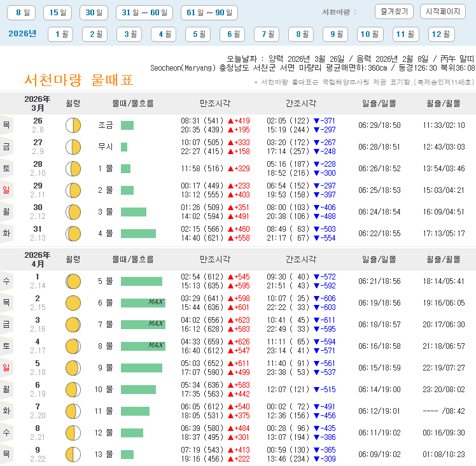Select the 15일 range button
Image resolution: width=476 pixels, height=466 pixels.
[57, 13]
